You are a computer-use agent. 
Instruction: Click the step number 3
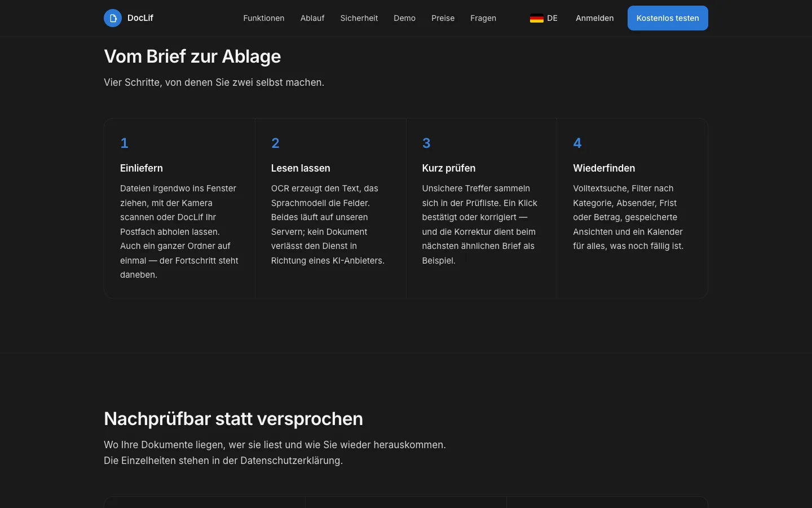(426, 143)
